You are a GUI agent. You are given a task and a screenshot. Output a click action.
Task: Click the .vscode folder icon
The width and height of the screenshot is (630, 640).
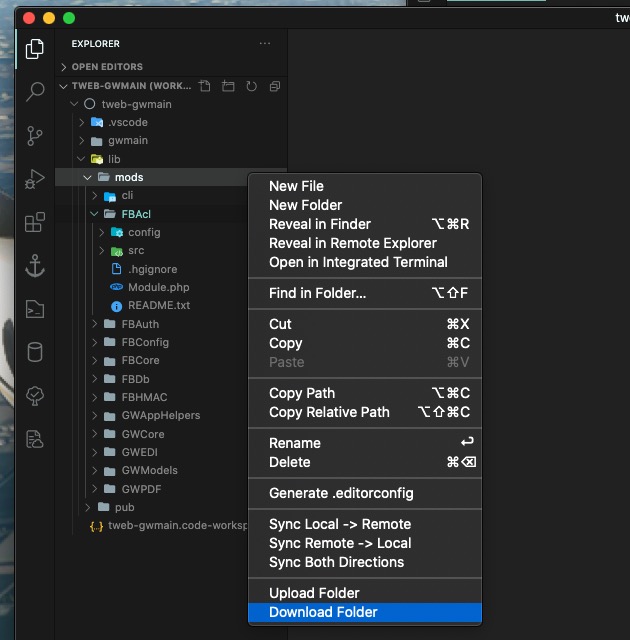click(97, 122)
